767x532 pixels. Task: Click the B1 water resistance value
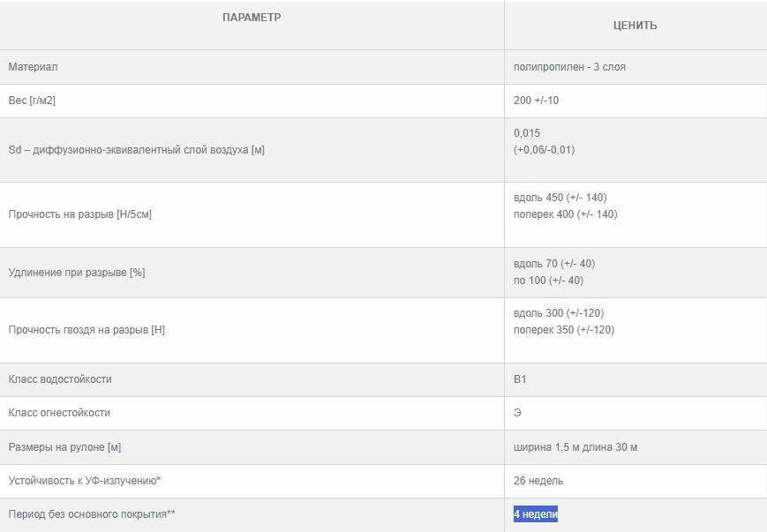pyautogui.click(x=520, y=379)
